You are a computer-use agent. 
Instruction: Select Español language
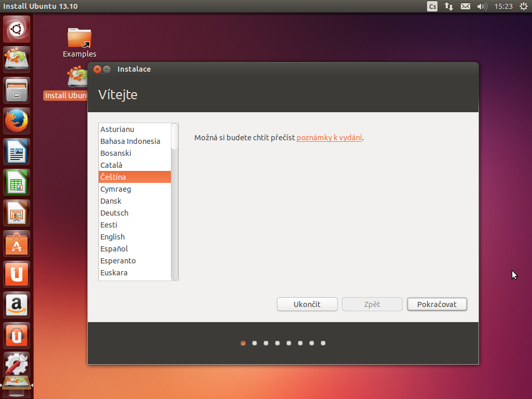click(x=135, y=249)
